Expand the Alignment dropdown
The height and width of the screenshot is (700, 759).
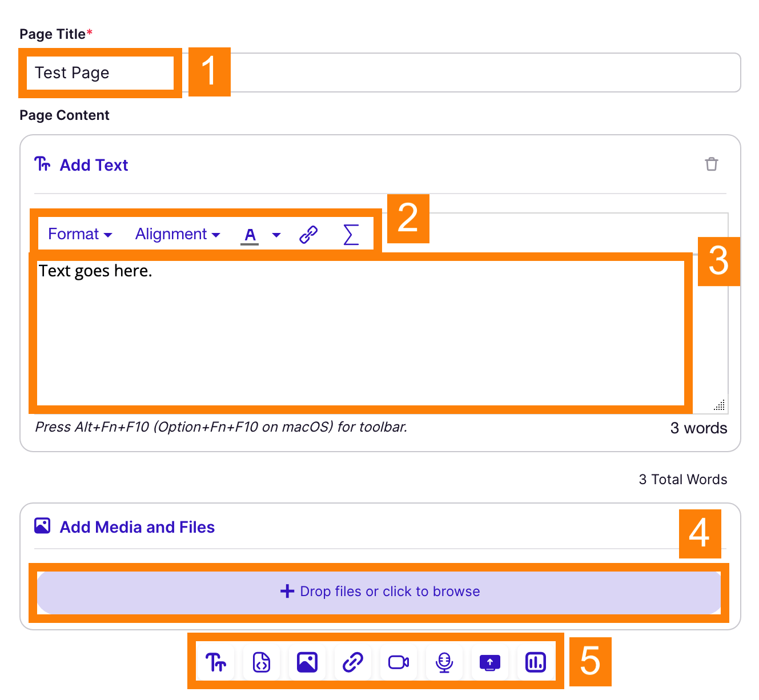click(178, 234)
